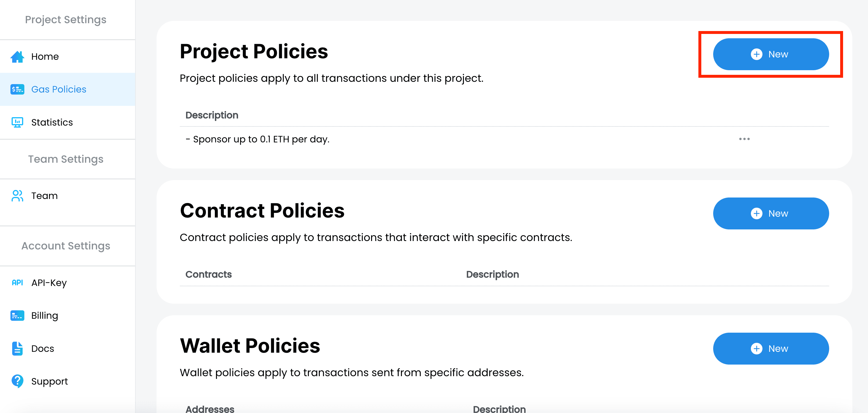Select the Sponsor up to 0.1 ETH row

[x=504, y=139]
